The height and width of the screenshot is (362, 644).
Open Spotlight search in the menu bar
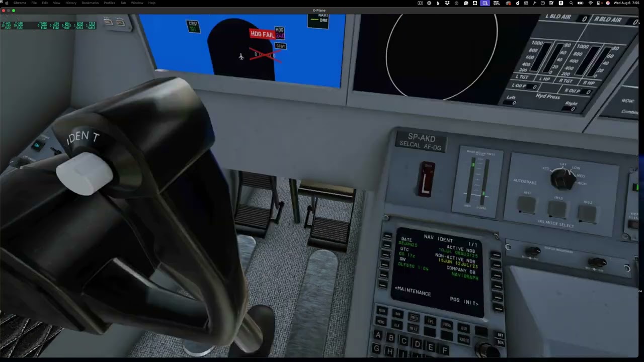coord(571,3)
